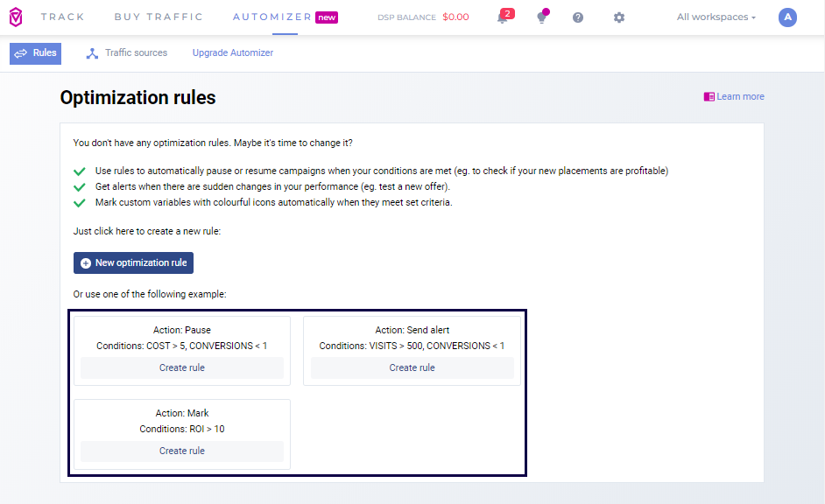Click the lightbulb tips icon
This screenshot has width=825, height=504.
(x=542, y=17)
